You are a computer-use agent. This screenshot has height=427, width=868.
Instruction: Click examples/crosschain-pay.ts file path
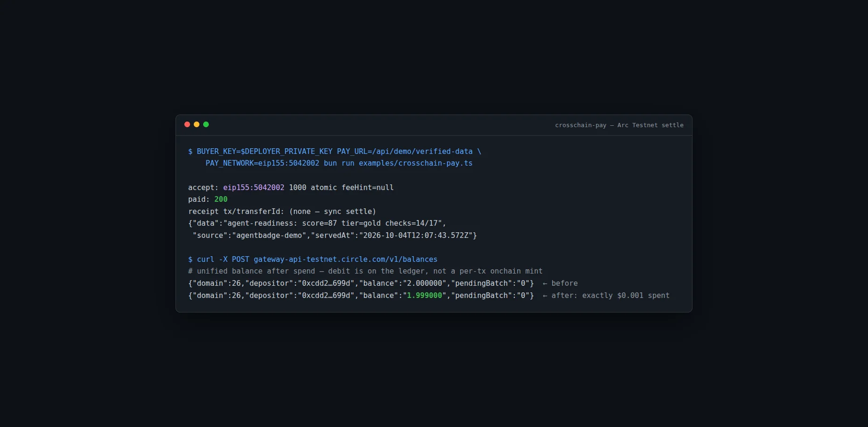[x=416, y=163]
